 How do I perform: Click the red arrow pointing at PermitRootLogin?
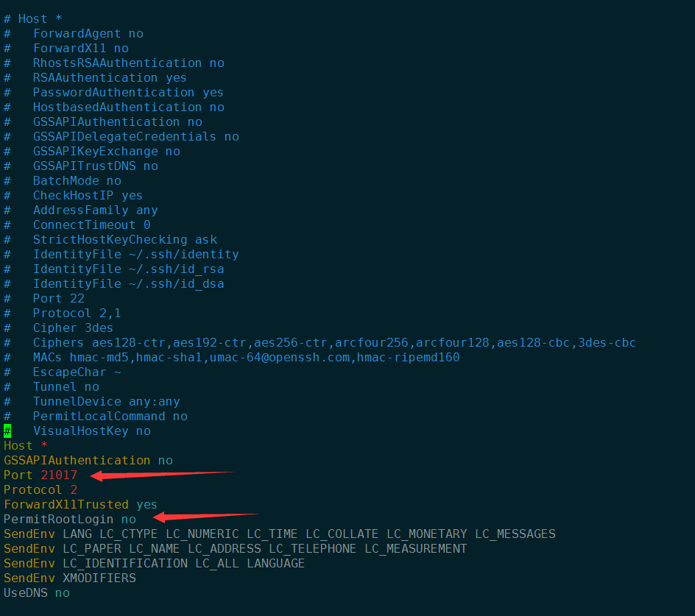click(206, 517)
